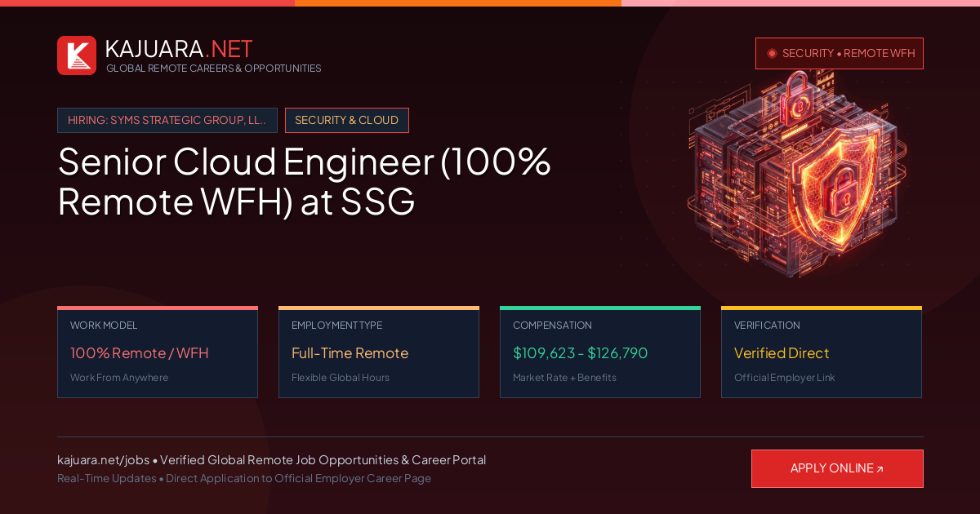This screenshot has width=980, height=514.
Task: Click the 'Employment Type' card label
Action: 336,326
